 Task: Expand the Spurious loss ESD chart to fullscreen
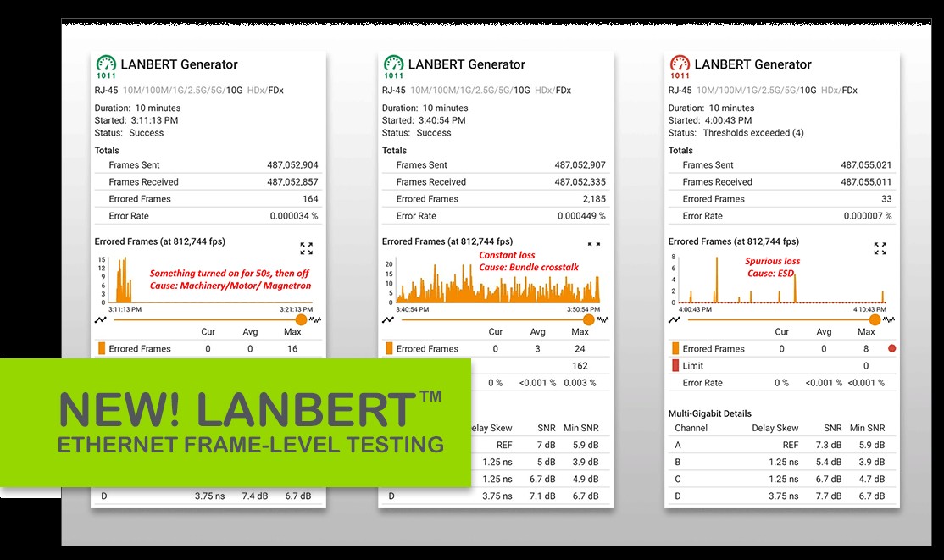(880, 248)
